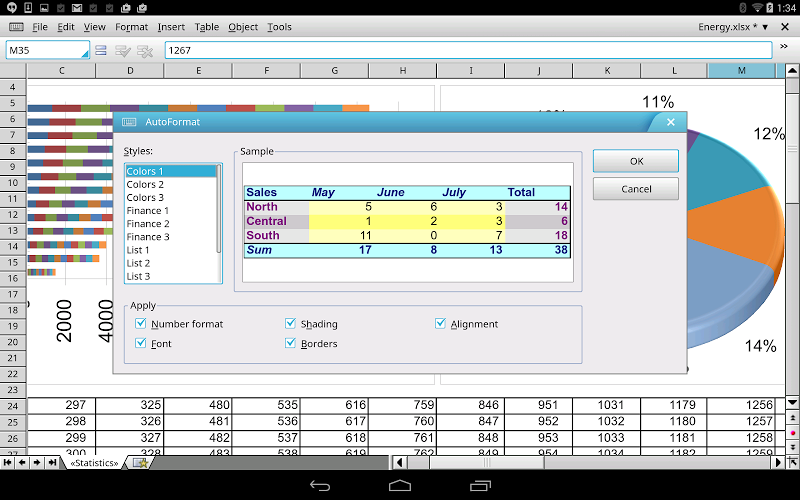Select Colors 2 style
800x500 pixels.
tap(171, 184)
